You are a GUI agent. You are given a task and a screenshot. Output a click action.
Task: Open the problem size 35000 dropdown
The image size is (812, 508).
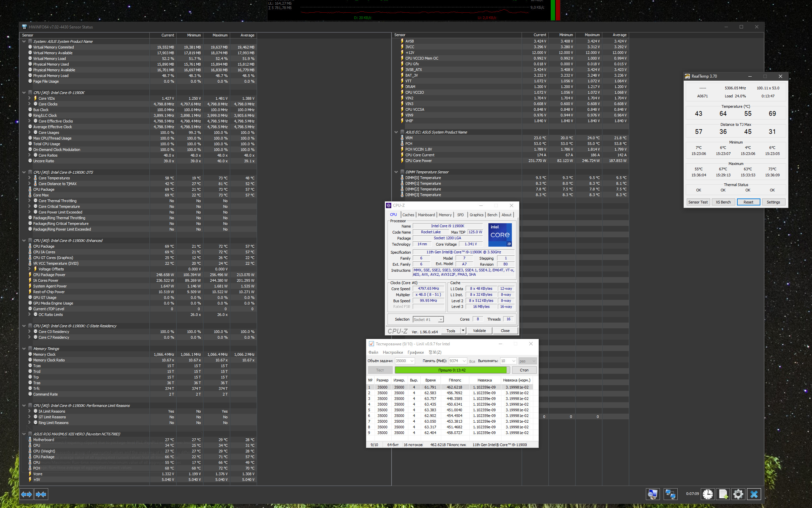[x=412, y=361]
